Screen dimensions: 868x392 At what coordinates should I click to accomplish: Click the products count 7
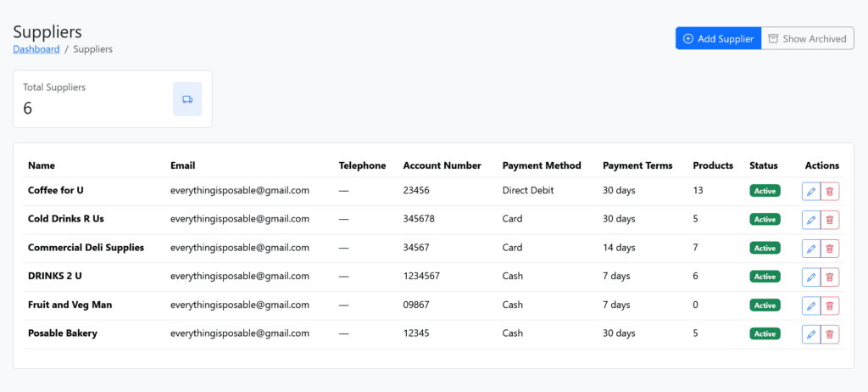pos(695,247)
